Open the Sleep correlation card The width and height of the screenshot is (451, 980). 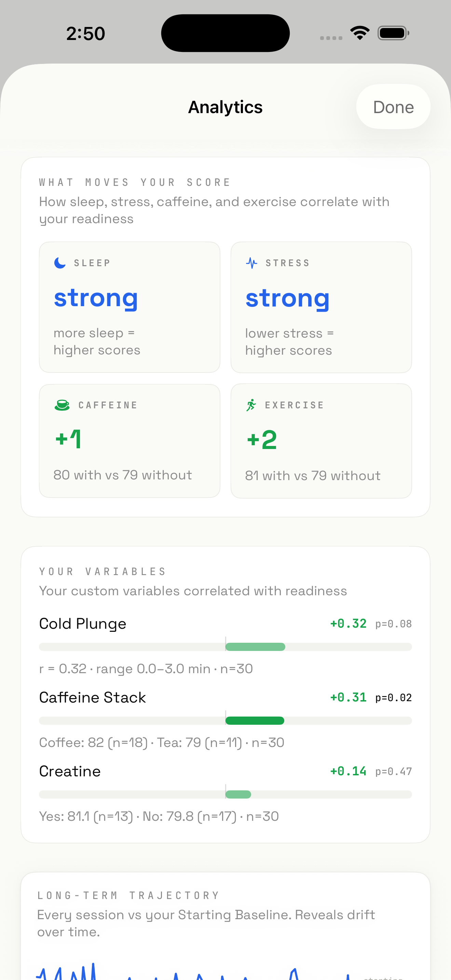click(129, 307)
